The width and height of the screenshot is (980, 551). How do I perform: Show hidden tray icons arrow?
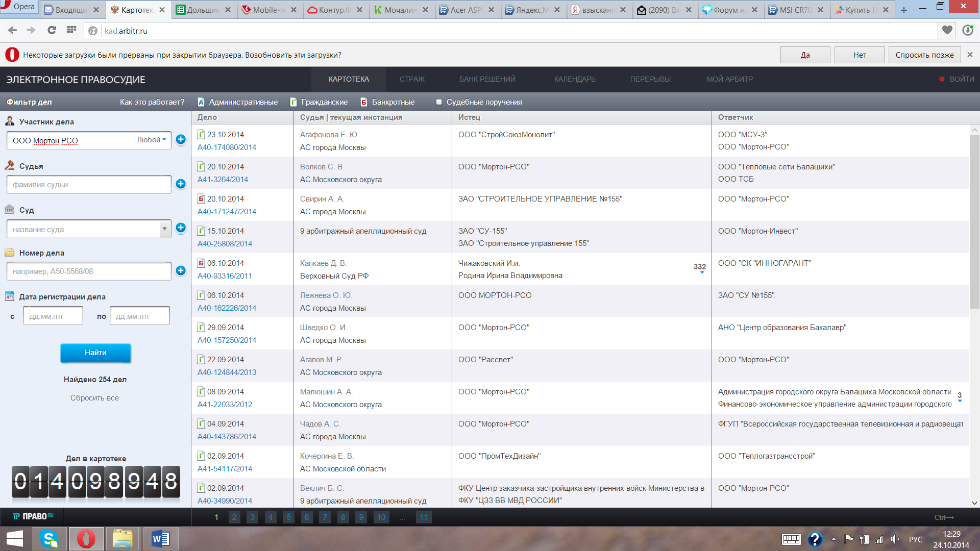click(x=834, y=539)
